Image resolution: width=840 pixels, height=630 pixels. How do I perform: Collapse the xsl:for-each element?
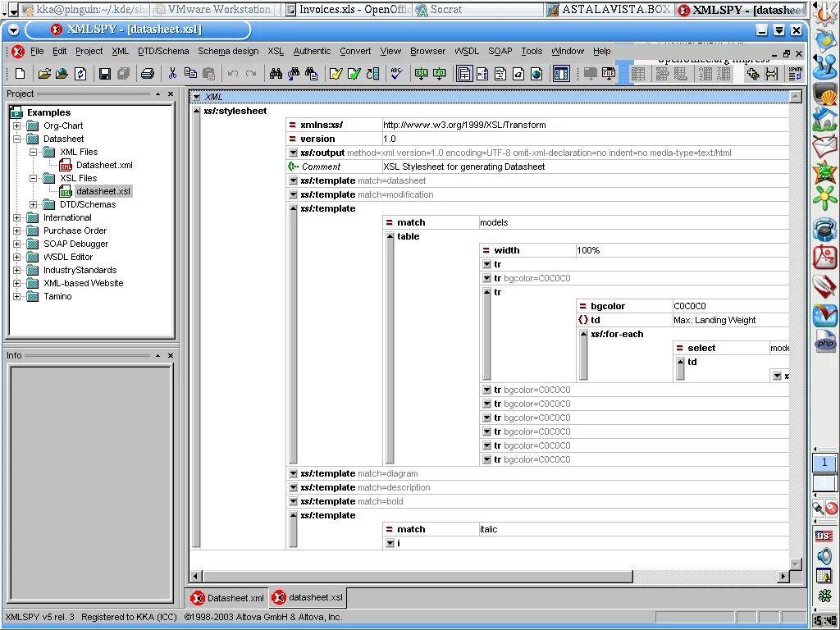(583, 335)
